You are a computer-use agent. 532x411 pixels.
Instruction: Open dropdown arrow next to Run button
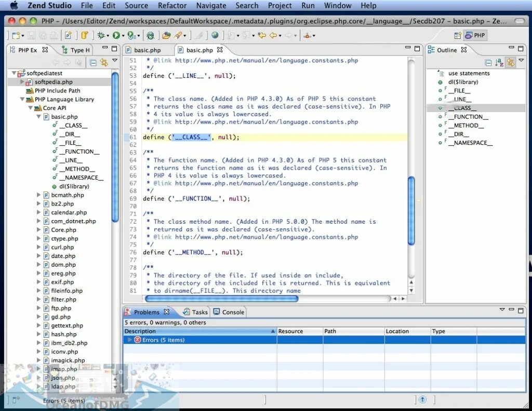tap(123, 36)
